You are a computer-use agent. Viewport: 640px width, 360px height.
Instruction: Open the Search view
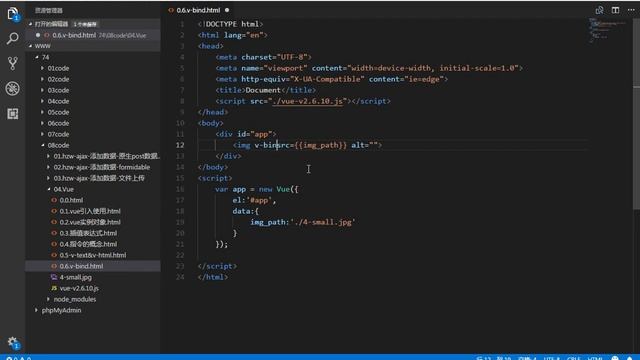[x=13, y=39]
